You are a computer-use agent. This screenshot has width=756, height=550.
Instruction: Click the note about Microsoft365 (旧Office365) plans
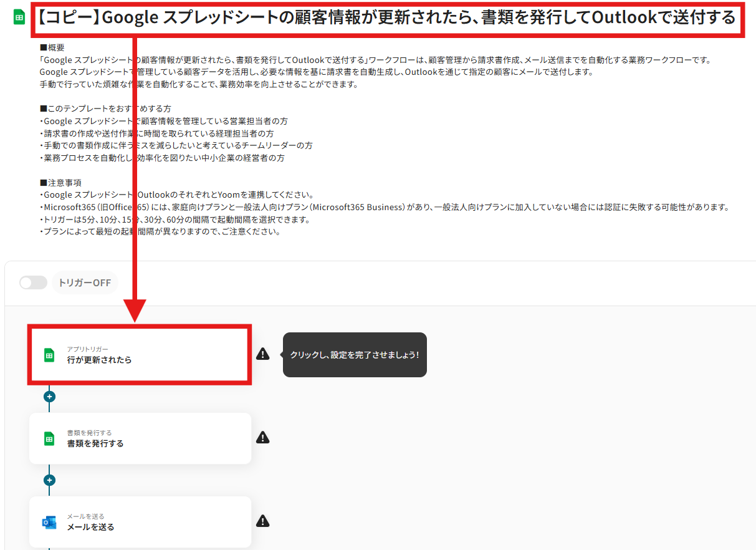click(384, 207)
